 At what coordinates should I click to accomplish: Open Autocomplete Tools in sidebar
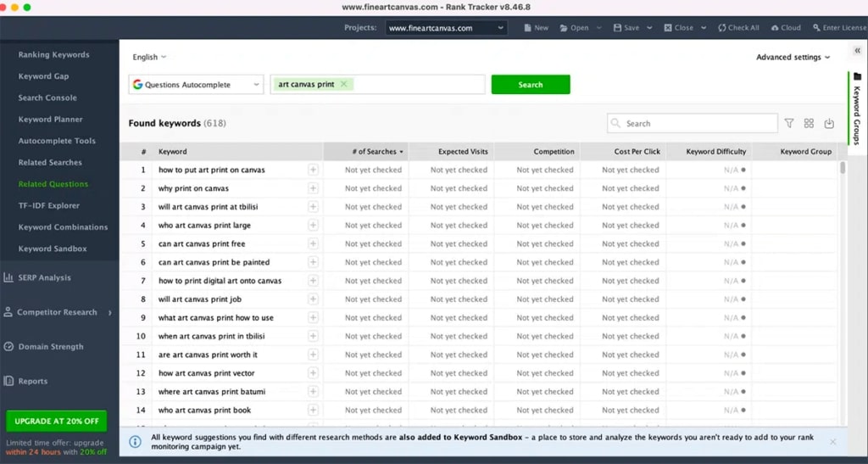[x=57, y=141]
